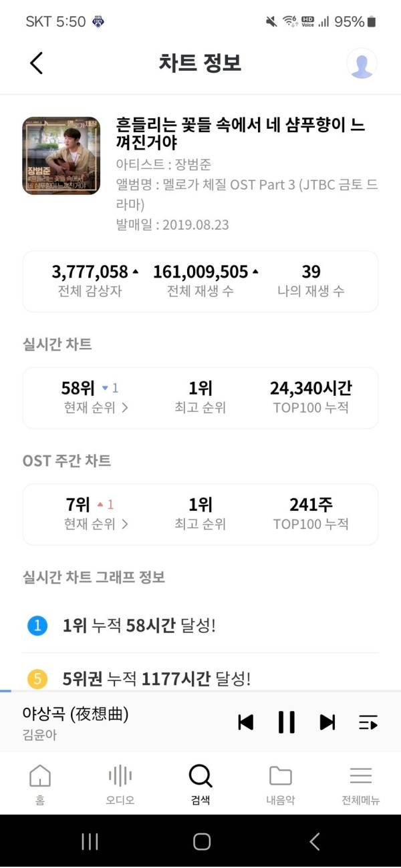Image resolution: width=401 pixels, height=868 pixels.
Task: Open the 1위 누적 58시간 achievement row
Action: (x=200, y=626)
